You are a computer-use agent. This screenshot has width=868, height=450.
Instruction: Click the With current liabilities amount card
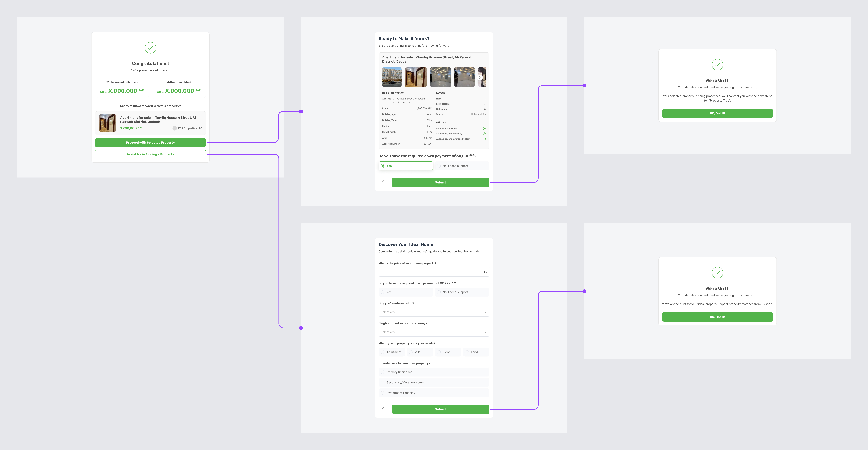[x=122, y=87]
